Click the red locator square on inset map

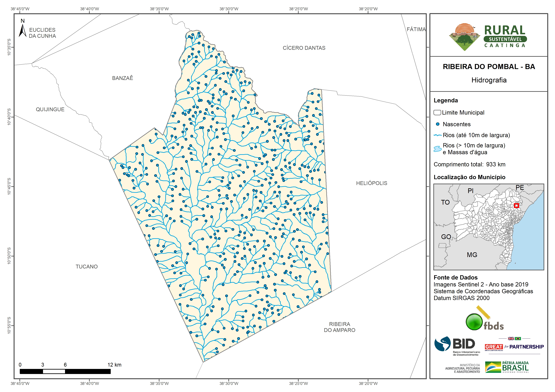(x=516, y=205)
